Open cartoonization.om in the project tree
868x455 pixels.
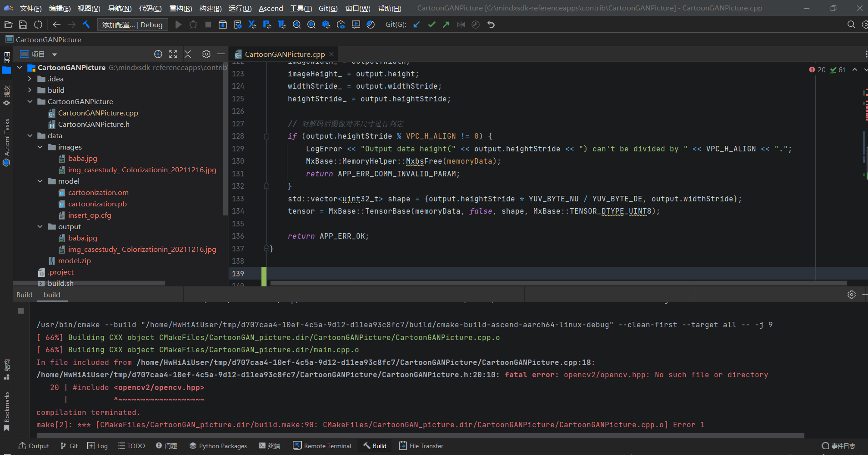coord(98,192)
